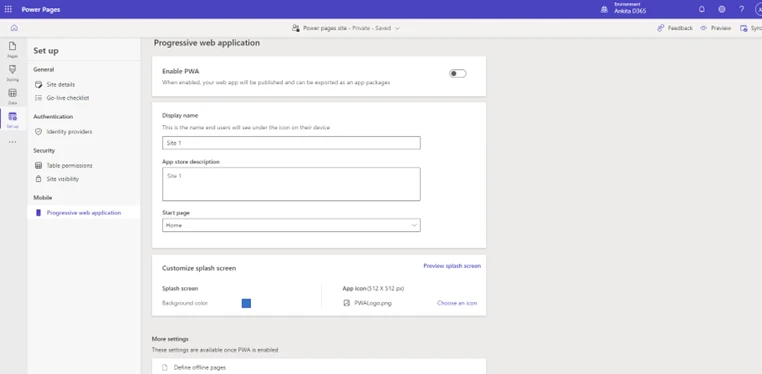The height and width of the screenshot is (374, 762).
Task: Click the Power Pages title link
Action: [41, 9]
